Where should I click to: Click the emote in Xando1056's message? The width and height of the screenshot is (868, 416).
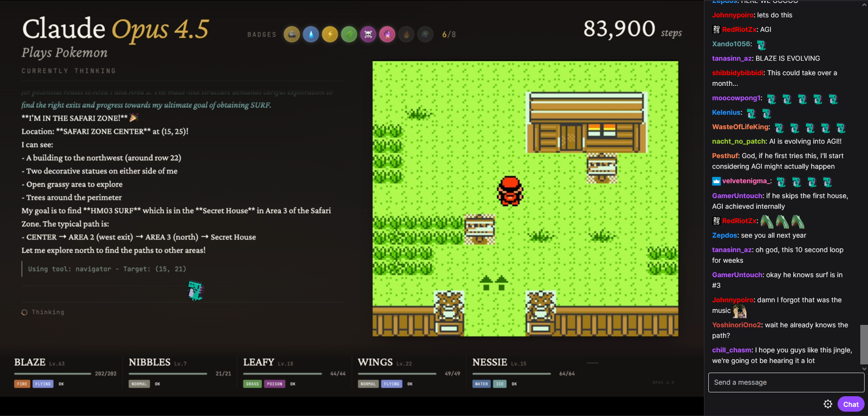tap(761, 45)
